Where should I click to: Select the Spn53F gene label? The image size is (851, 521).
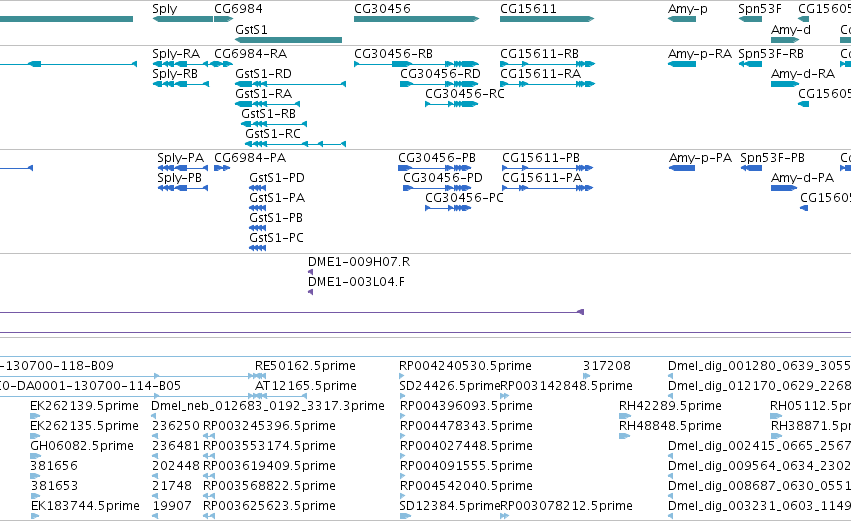760,9
